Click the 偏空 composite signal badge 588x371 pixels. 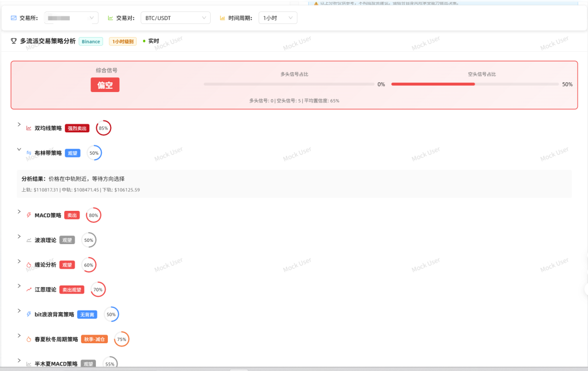click(x=105, y=85)
